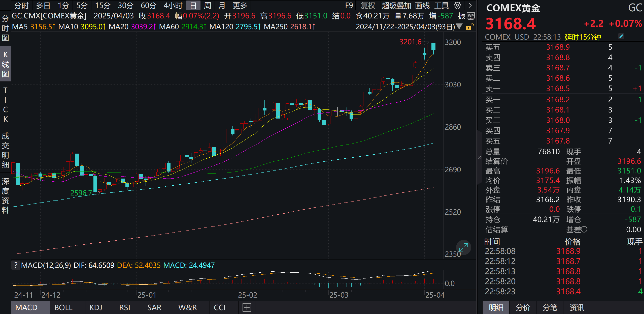644x314 pixels.
Task: Click the MACD question mark help icon
Action: pyautogui.click(x=16, y=265)
